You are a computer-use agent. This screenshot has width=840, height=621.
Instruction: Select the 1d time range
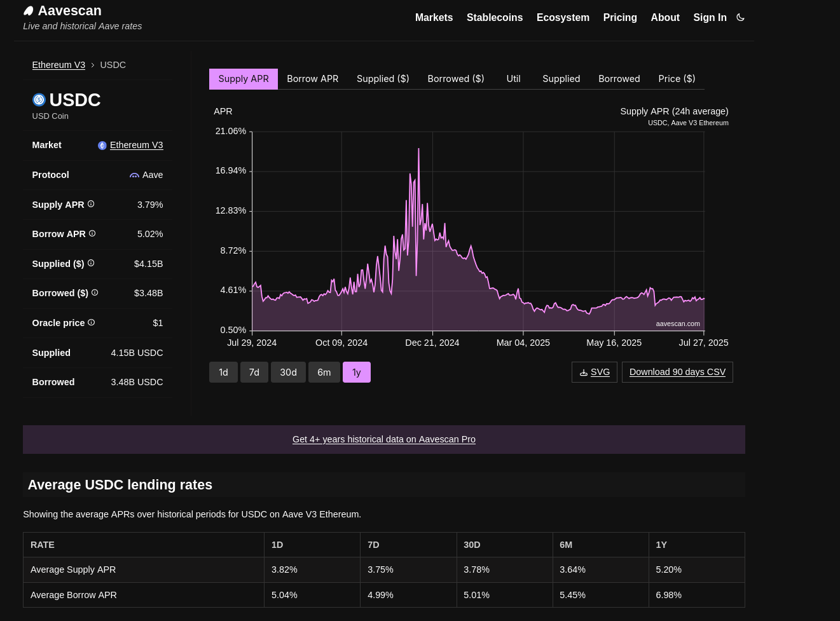pyautogui.click(x=223, y=372)
